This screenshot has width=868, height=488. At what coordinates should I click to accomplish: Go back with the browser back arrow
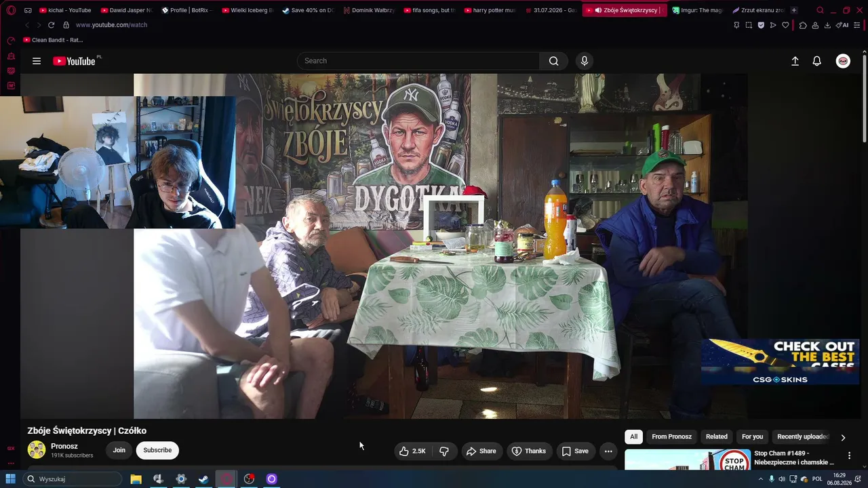[x=27, y=25]
